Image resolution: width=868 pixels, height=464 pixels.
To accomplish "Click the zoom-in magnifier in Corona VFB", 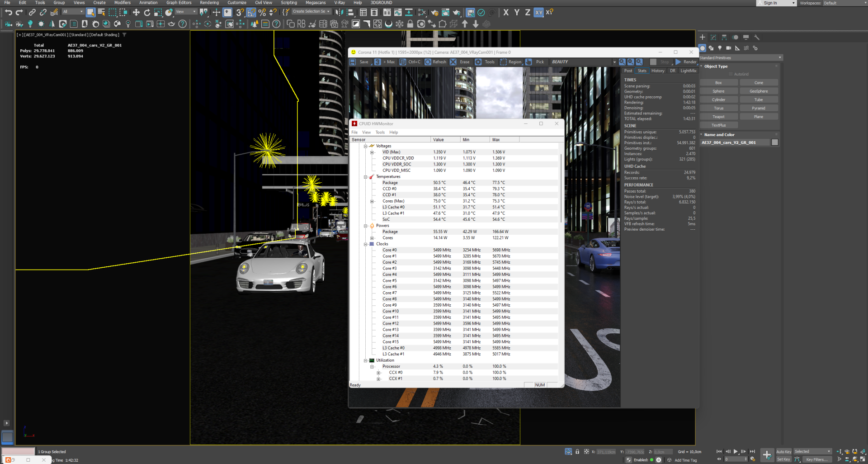I will [623, 62].
